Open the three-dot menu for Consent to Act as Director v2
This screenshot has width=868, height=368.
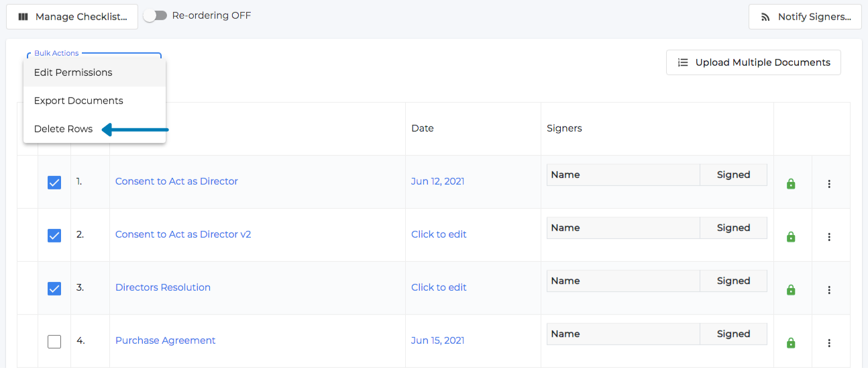[829, 237]
